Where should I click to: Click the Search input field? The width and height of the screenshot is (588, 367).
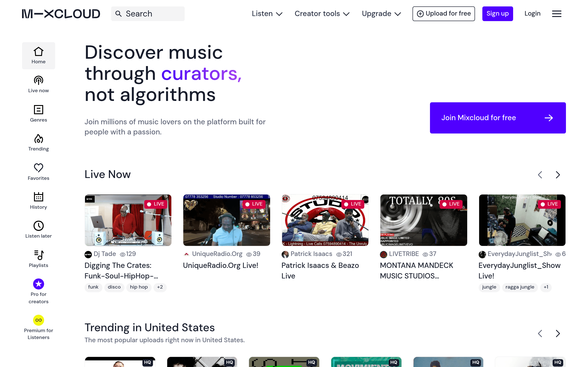pos(148,14)
